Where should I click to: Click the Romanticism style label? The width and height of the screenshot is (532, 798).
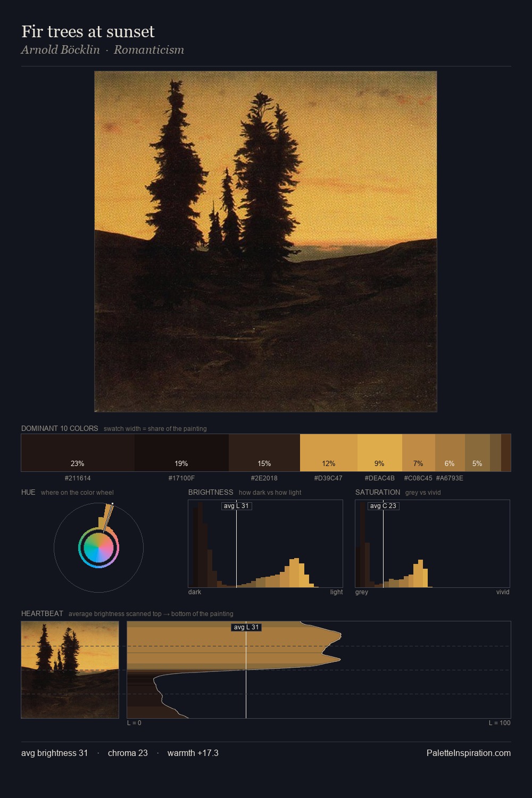[x=149, y=50]
